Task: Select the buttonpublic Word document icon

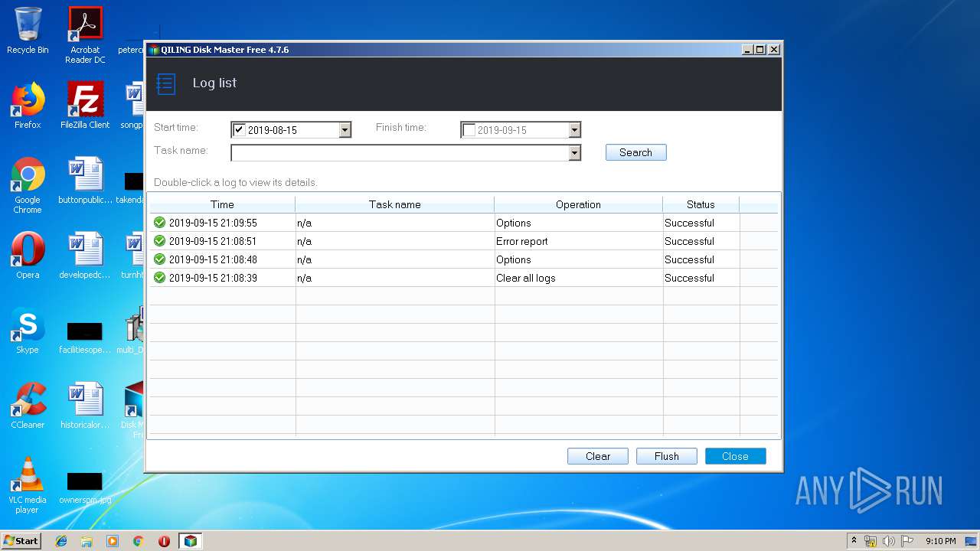Action: click(x=85, y=181)
